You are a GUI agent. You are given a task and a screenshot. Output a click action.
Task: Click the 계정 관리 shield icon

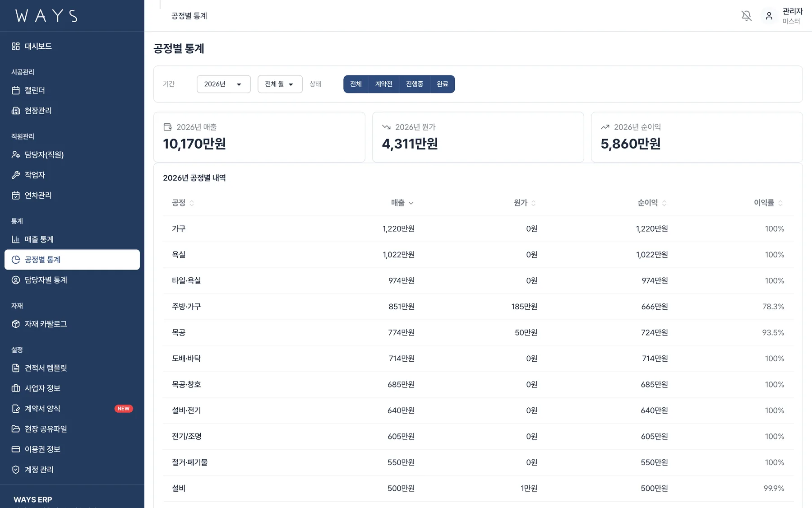pos(16,470)
